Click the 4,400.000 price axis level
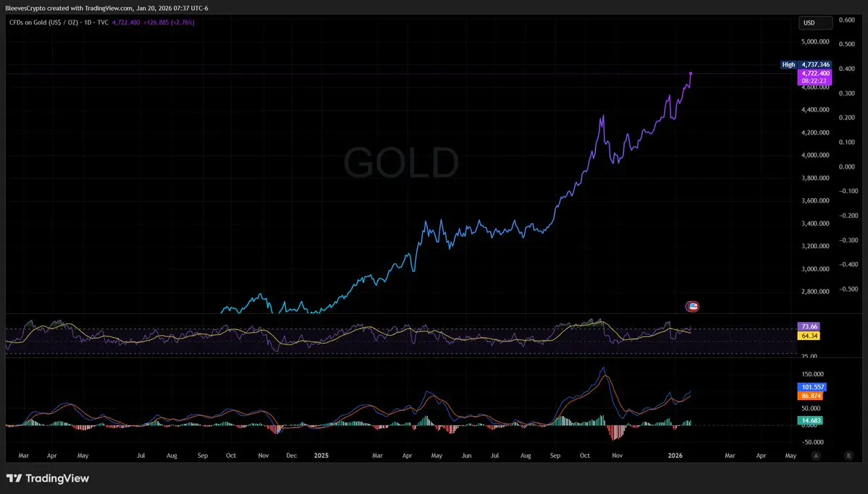 (x=815, y=109)
